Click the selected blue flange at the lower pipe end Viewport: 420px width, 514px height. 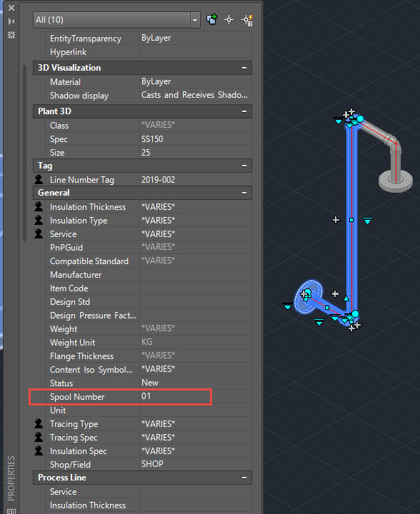point(308,296)
